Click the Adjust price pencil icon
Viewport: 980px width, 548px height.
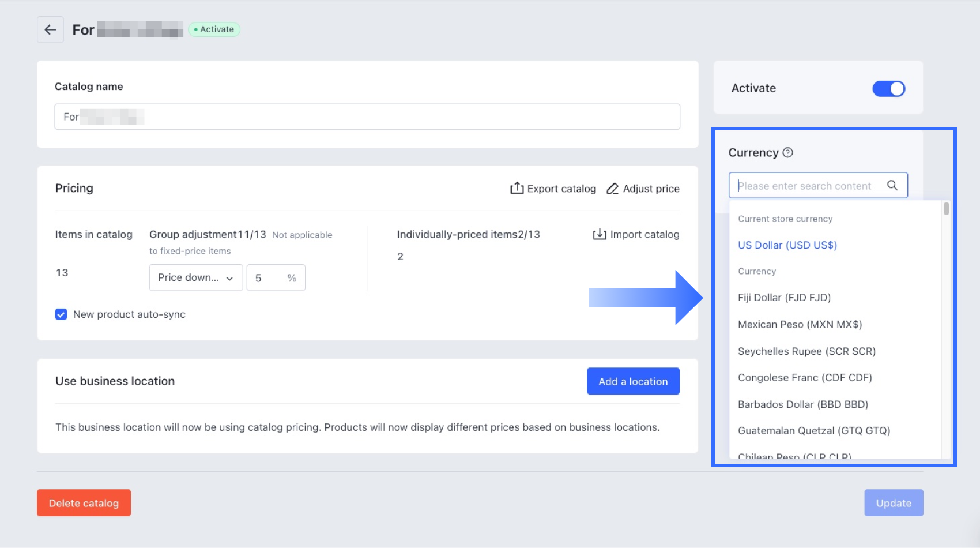pos(612,189)
